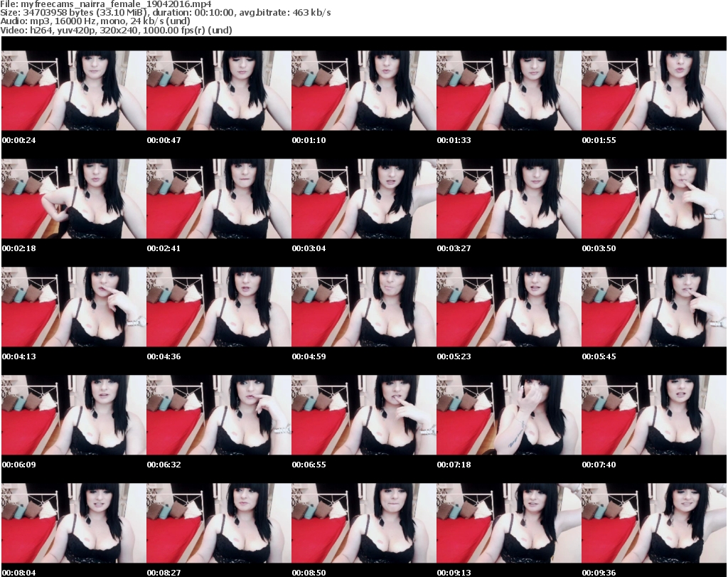The width and height of the screenshot is (728, 577).
Task: Select the thumbnail above timestamp 00:08:27
Action: click(219, 524)
